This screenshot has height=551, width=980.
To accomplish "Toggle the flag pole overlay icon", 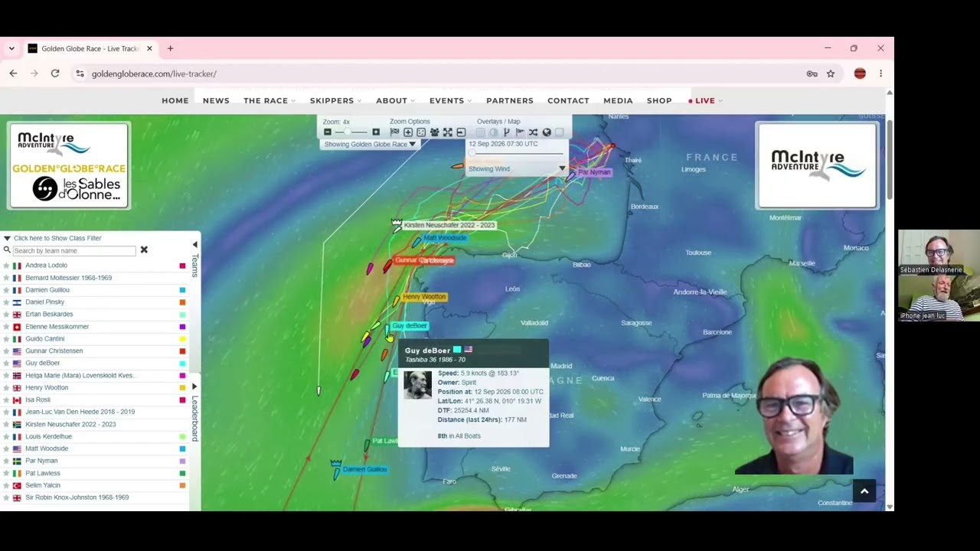I will pyautogui.click(x=520, y=132).
